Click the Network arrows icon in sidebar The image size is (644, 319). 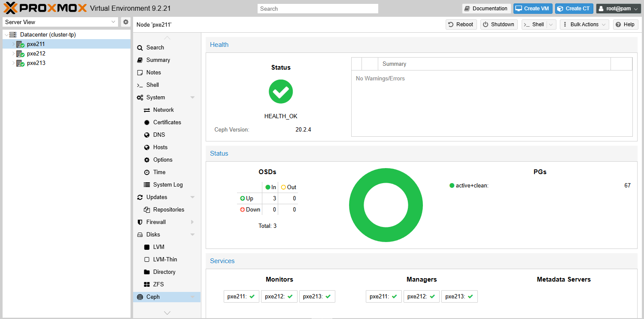[147, 110]
